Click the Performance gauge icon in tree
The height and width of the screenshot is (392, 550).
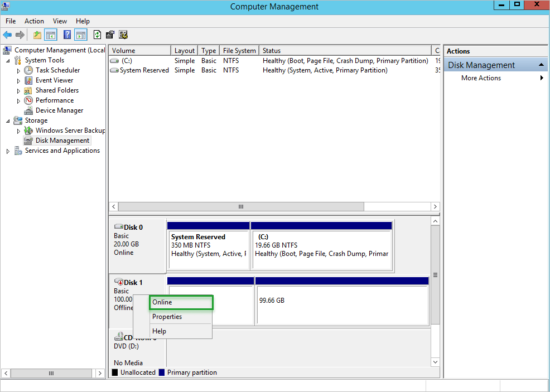coord(28,100)
